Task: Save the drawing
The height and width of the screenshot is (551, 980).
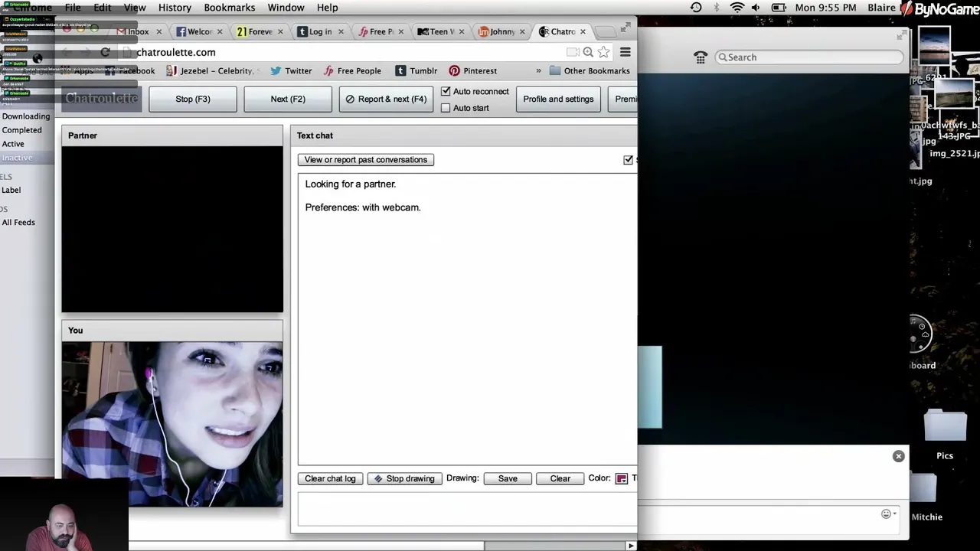Action: tap(508, 479)
